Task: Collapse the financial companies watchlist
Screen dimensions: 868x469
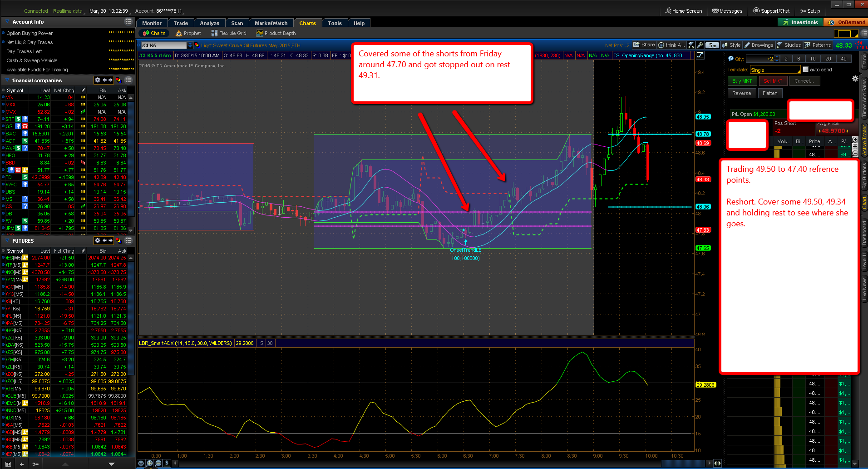Action: pos(7,80)
